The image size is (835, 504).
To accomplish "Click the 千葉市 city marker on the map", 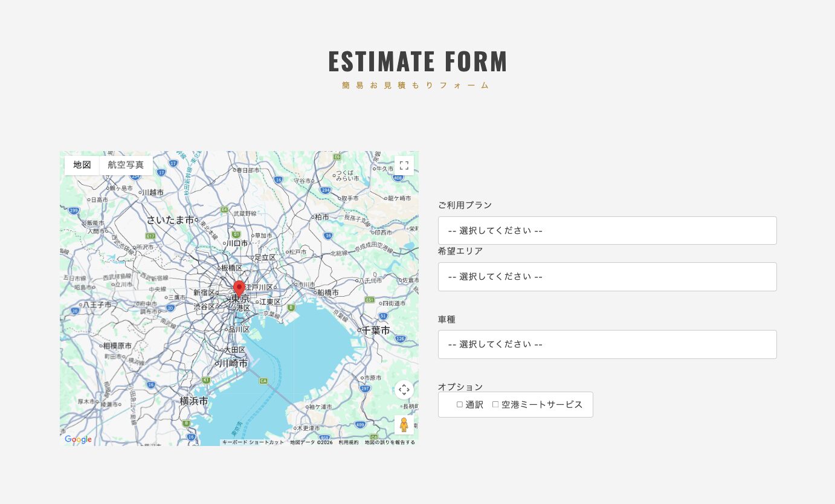I will tap(359, 331).
